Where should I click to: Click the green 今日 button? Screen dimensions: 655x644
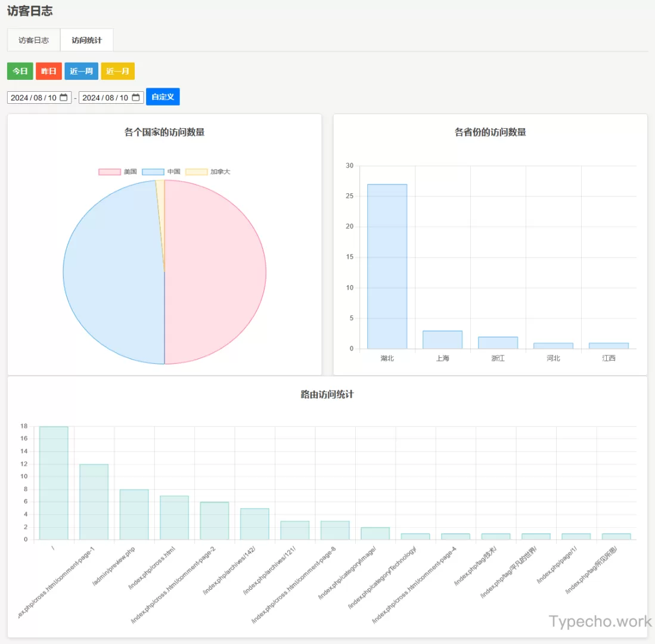pos(20,72)
